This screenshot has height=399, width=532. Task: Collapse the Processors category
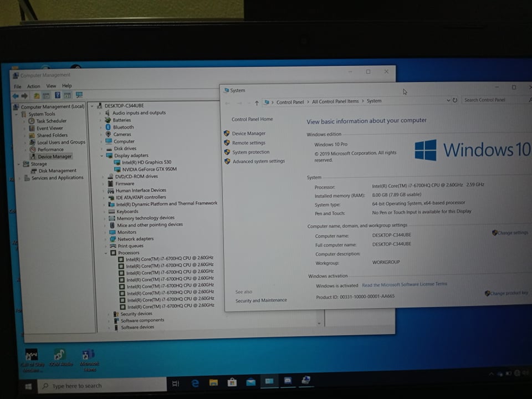(106, 253)
